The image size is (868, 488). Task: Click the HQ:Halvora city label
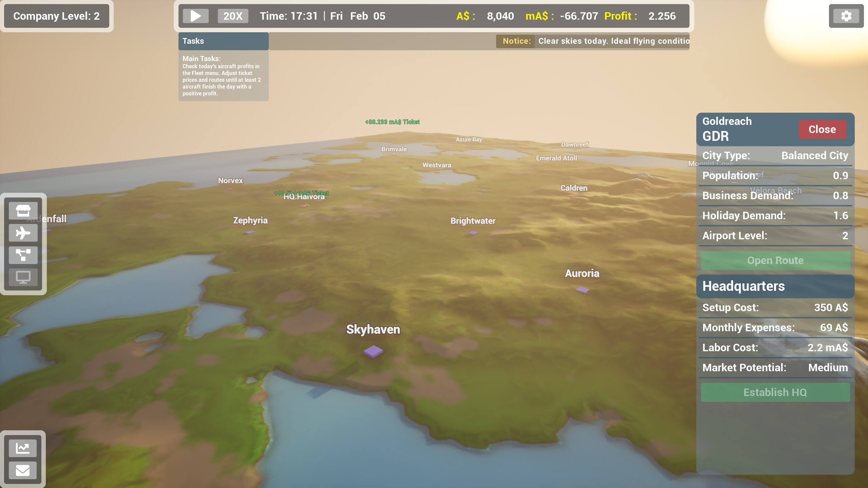pyautogui.click(x=304, y=197)
